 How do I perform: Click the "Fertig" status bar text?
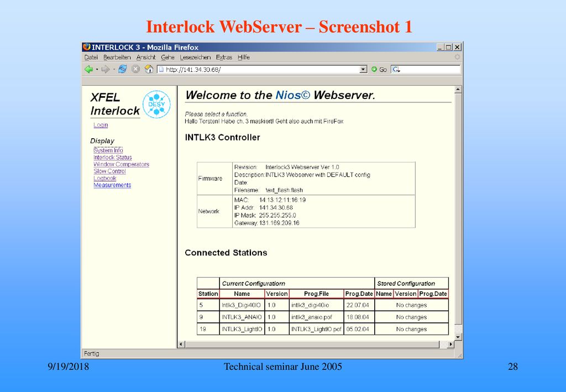click(91, 354)
